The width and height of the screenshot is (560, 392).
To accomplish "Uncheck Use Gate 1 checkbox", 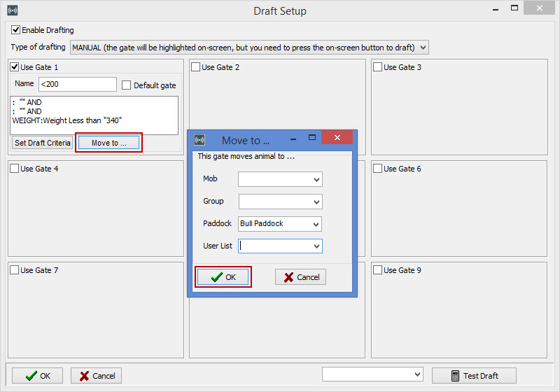I will (14, 66).
